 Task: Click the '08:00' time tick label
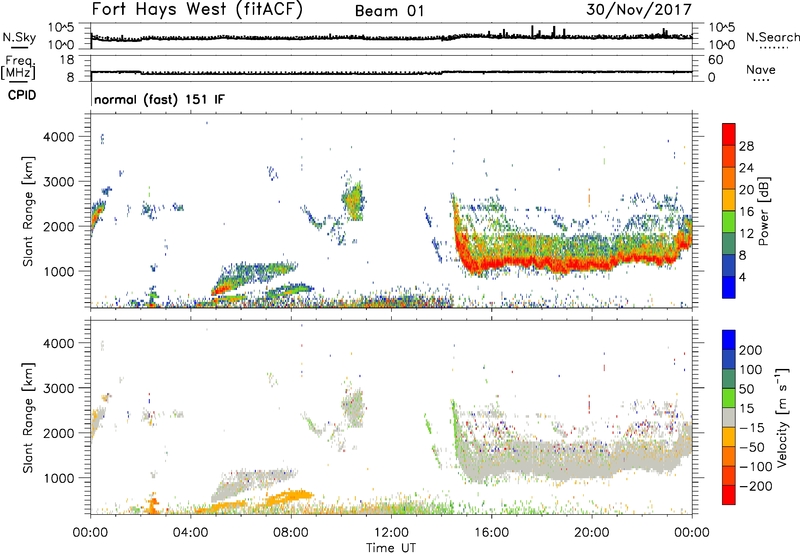(x=291, y=533)
